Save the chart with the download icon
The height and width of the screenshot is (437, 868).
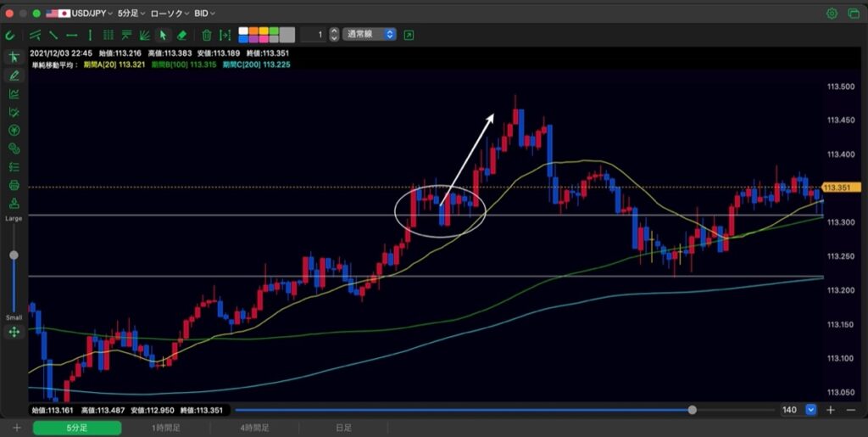14,204
